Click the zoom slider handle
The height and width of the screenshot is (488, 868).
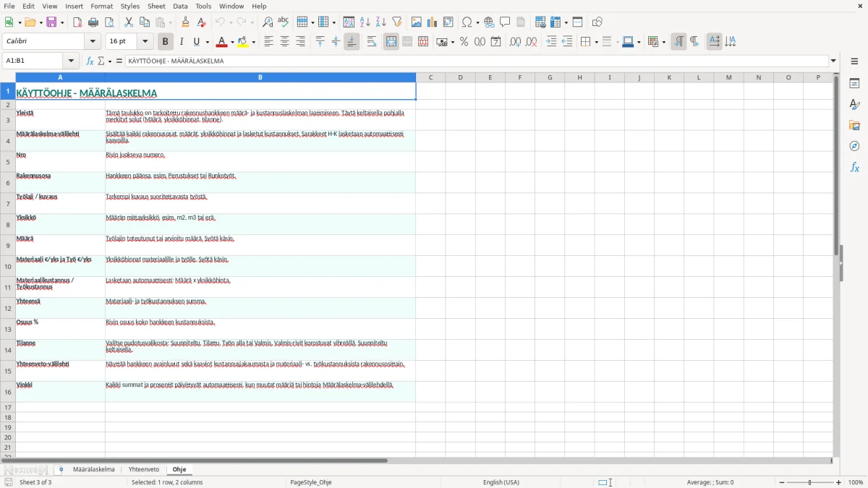(x=810, y=482)
